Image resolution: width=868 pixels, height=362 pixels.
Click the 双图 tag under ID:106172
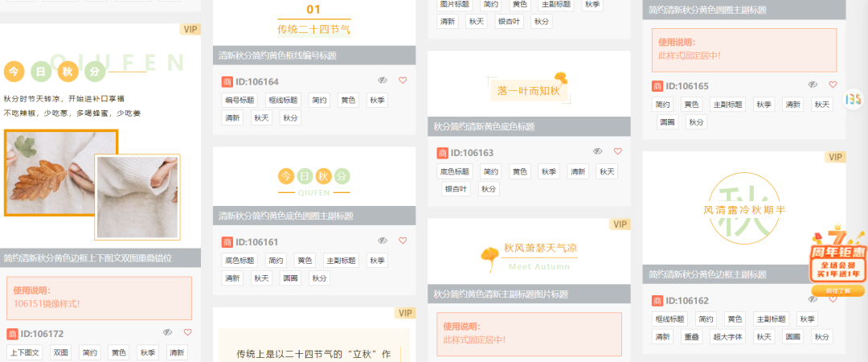pos(60,352)
